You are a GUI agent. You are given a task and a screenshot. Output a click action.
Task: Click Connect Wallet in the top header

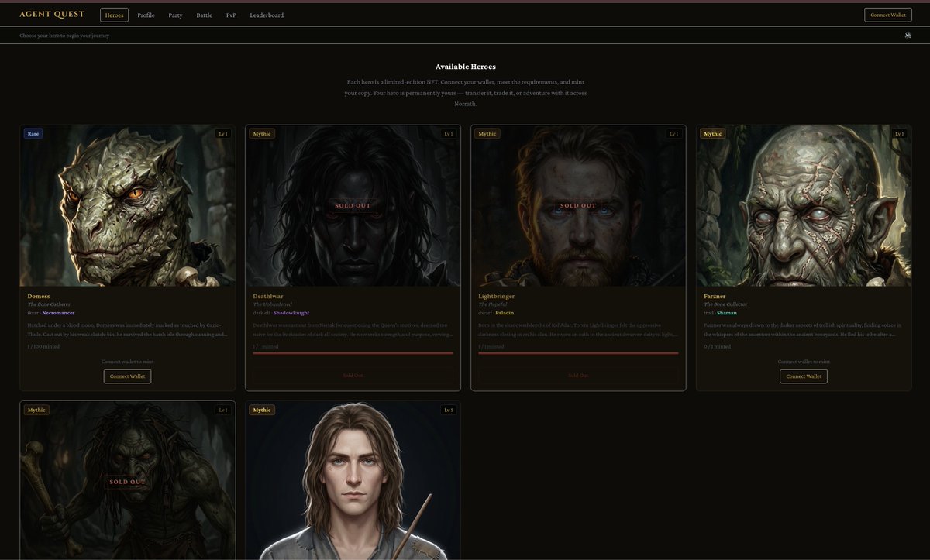point(888,15)
